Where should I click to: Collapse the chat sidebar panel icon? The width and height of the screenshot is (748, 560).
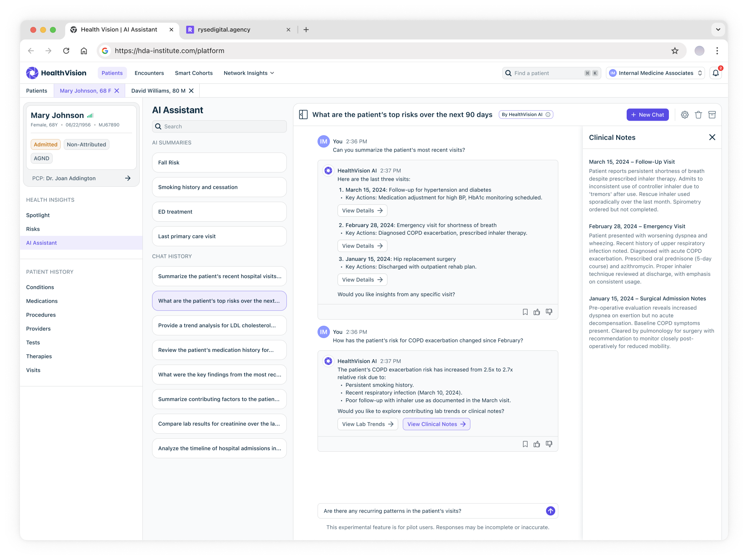[303, 114]
